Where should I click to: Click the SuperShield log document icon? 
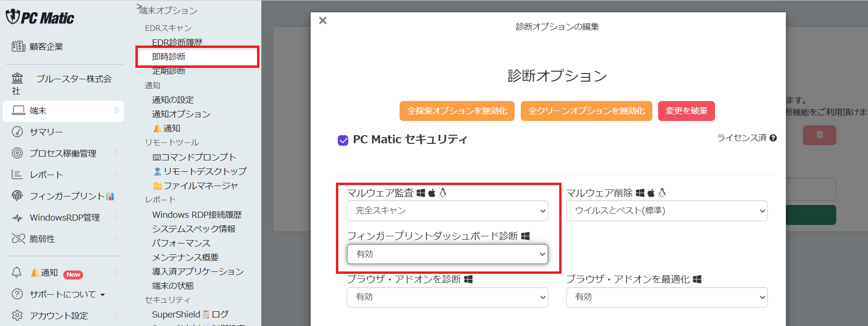(x=206, y=314)
